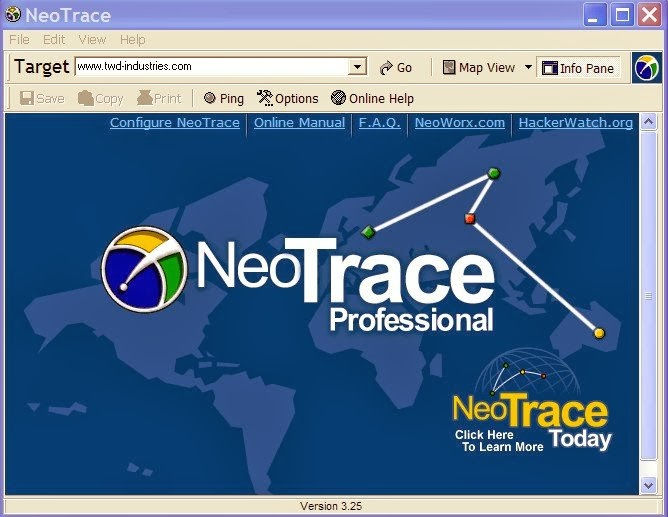Click the Version 3.25 status bar text
Image resolution: width=668 pixels, height=517 pixels.
pos(331,506)
